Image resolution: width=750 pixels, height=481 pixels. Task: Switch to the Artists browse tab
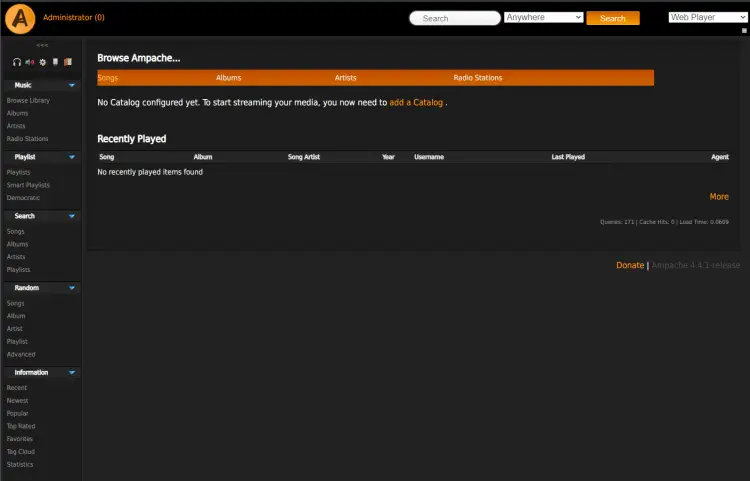click(345, 78)
